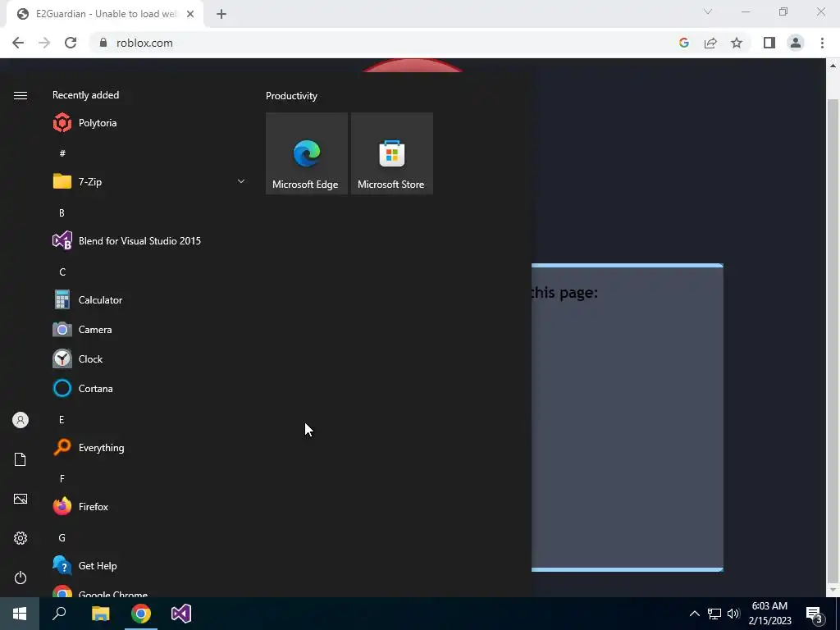Open the Microsoft Store tile
840x630 pixels.
(x=391, y=153)
